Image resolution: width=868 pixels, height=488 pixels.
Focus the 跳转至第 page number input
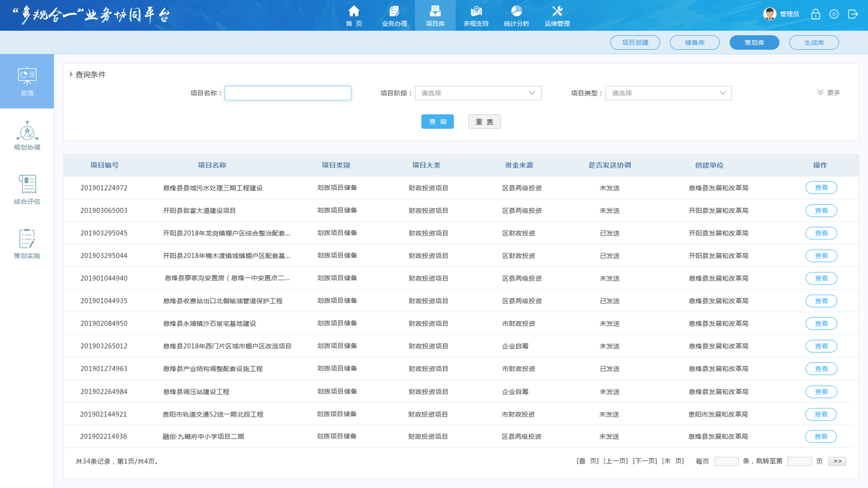[799, 461]
